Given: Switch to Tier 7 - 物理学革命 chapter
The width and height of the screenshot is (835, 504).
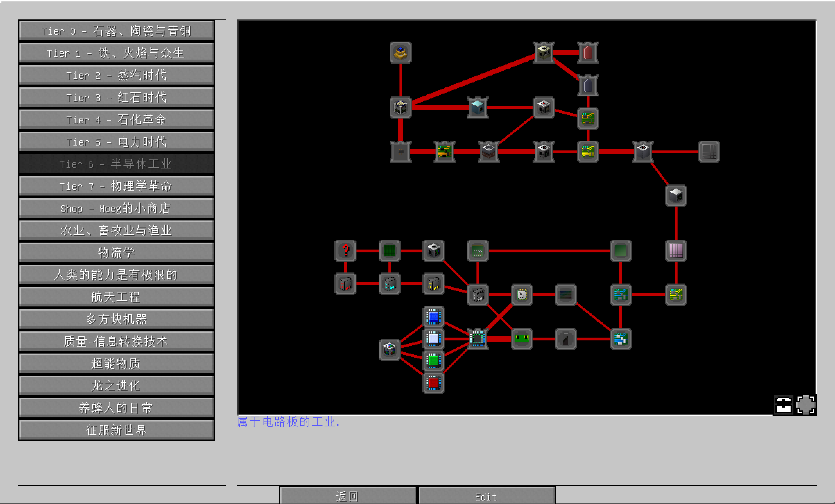Looking at the screenshot, I should (x=117, y=186).
